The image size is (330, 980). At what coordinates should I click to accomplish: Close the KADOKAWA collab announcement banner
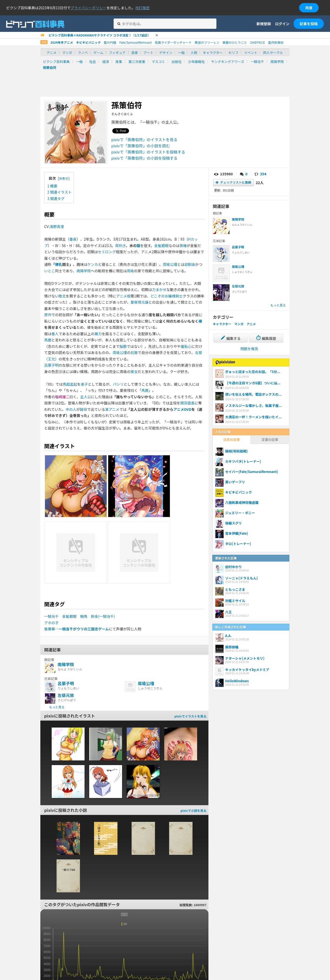(157, 35)
